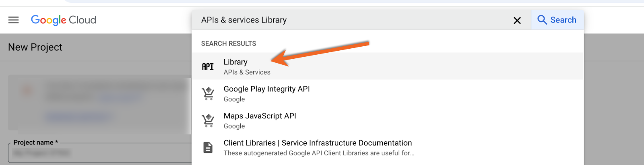Image resolution: width=644 pixels, height=165 pixels.
Task: Click the APIs & Services subtitle under Library
Action: click(247, 72)
